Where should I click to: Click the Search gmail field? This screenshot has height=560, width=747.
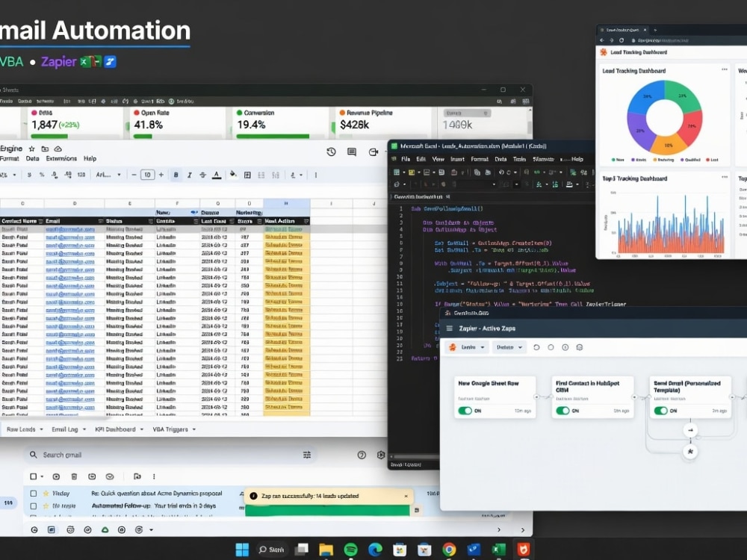click(x=169, y=455)
